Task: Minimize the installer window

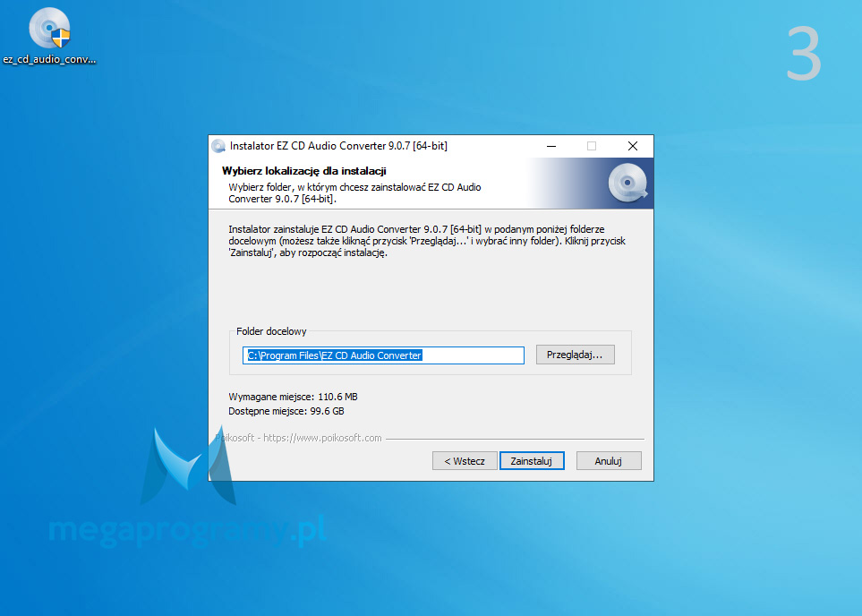Action: pos(551,146)
